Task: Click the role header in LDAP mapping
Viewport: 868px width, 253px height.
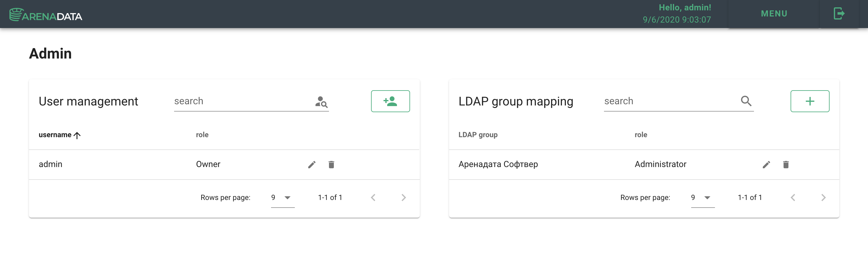Action: (641, 135)
